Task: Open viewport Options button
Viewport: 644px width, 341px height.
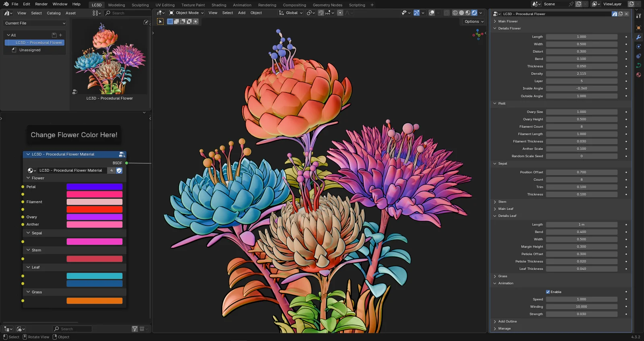Action: (x=473, y=21)
